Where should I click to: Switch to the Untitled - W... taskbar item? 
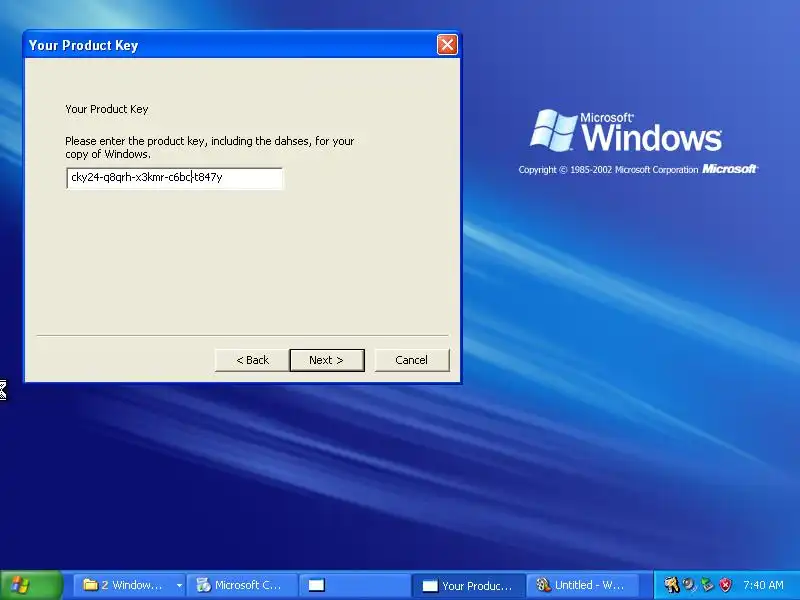[x=583, y=585]
